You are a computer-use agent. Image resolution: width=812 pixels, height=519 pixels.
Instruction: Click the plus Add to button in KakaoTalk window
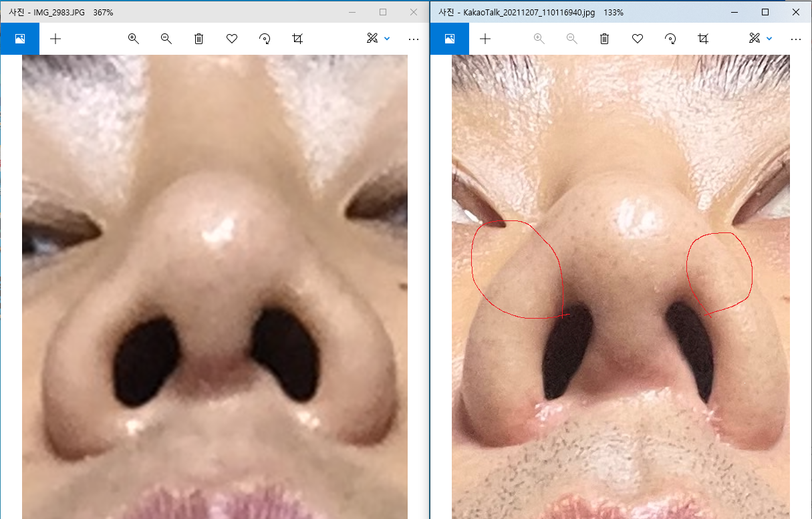coord(485,39)
